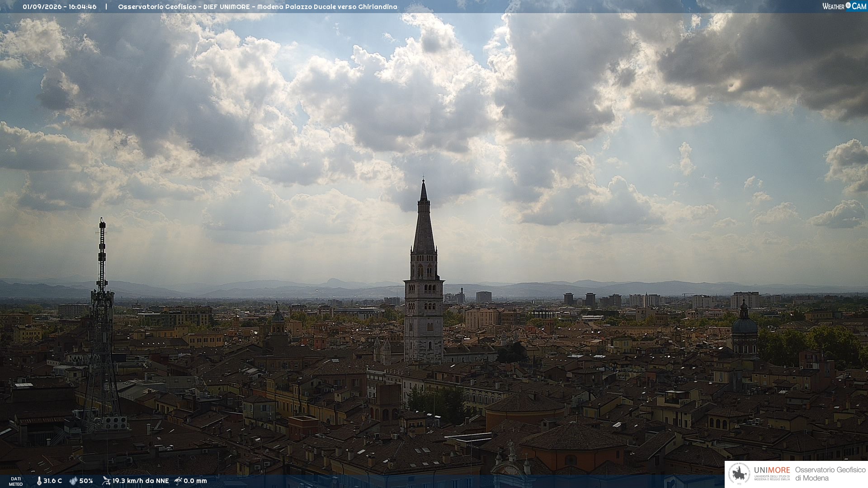Click the UNIMORE circular seal emblem
Viewport: 868px width, 488px height.
pyautogui.click(x=739, y=474)
